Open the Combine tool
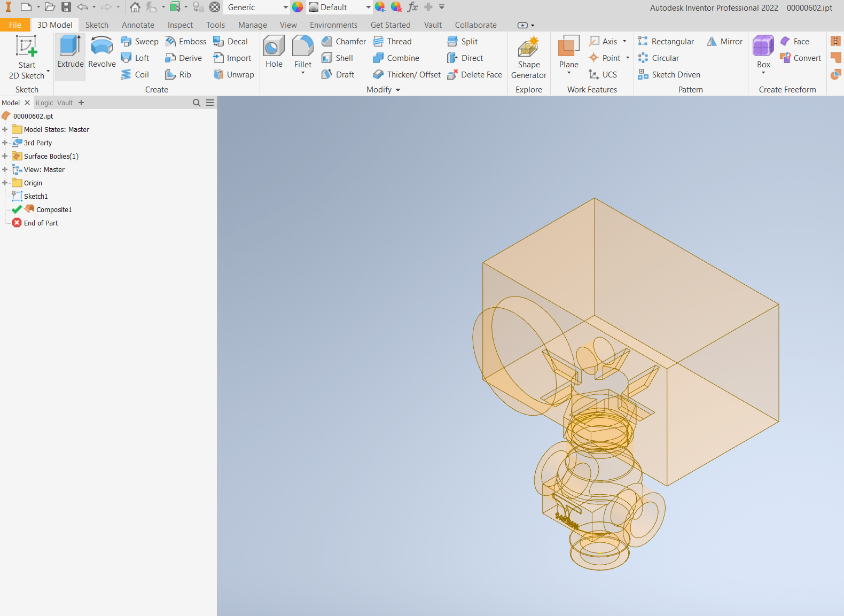Image resolution: width=844 pixels, height=616 pixels. coord(396,58)
